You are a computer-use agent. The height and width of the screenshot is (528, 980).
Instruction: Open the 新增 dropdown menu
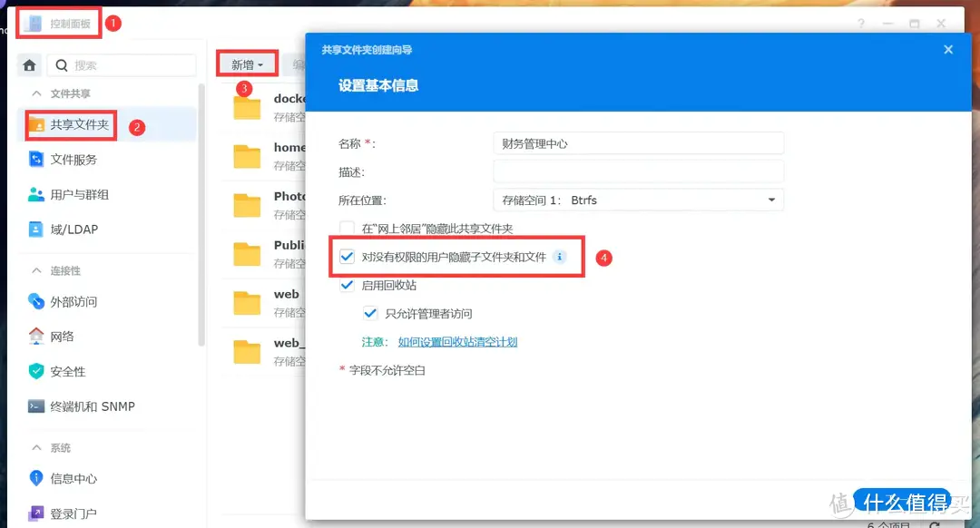pos(246,64)
